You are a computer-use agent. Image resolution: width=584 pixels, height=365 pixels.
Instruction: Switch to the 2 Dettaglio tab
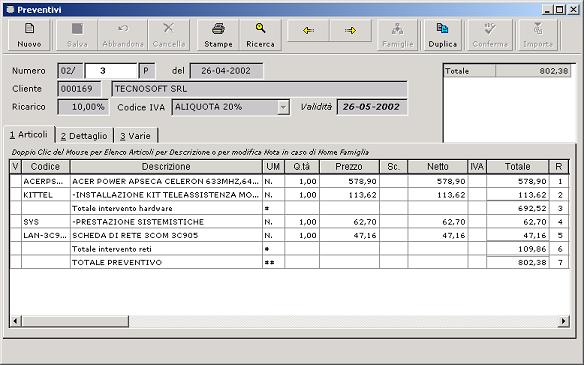[84, 136]
